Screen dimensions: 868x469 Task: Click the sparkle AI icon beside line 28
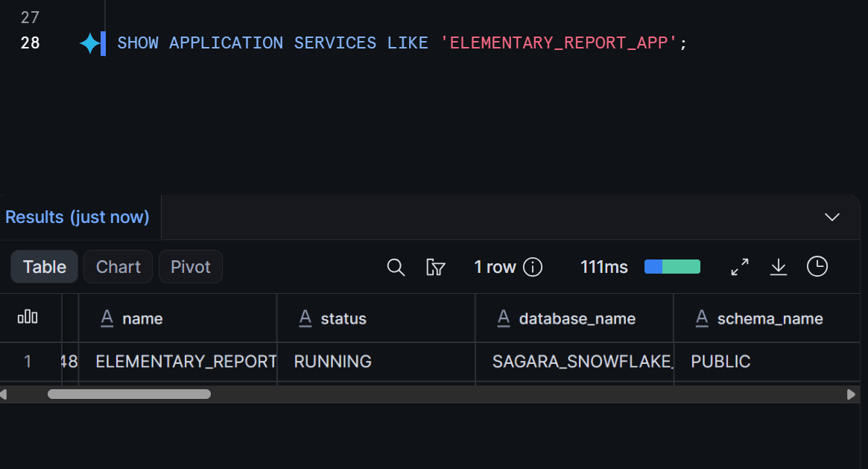tap(89, 43)
